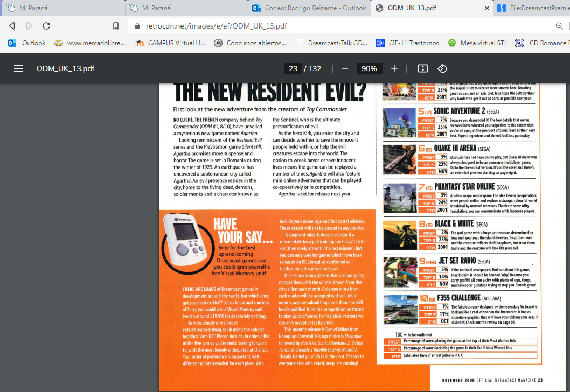Switch to the File:DreamcastPremie tab

(532, 8)
